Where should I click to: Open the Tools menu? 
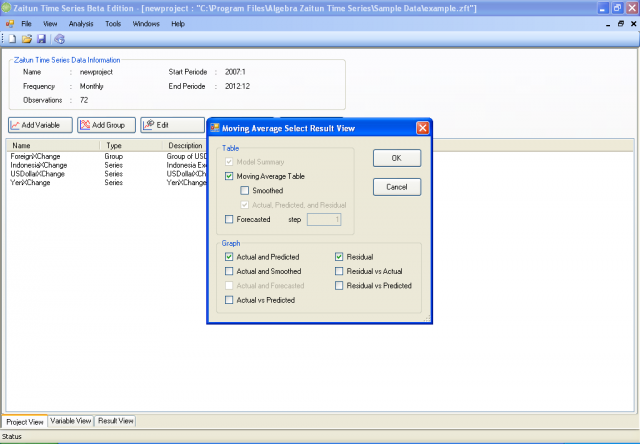pos(114,22)
